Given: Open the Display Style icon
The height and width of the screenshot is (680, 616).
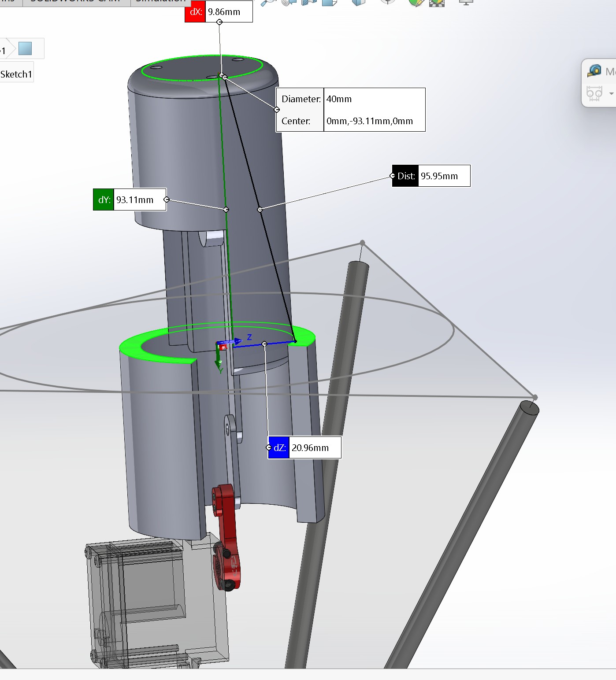Looking at the screenshot, I should [x=359, y=2].
